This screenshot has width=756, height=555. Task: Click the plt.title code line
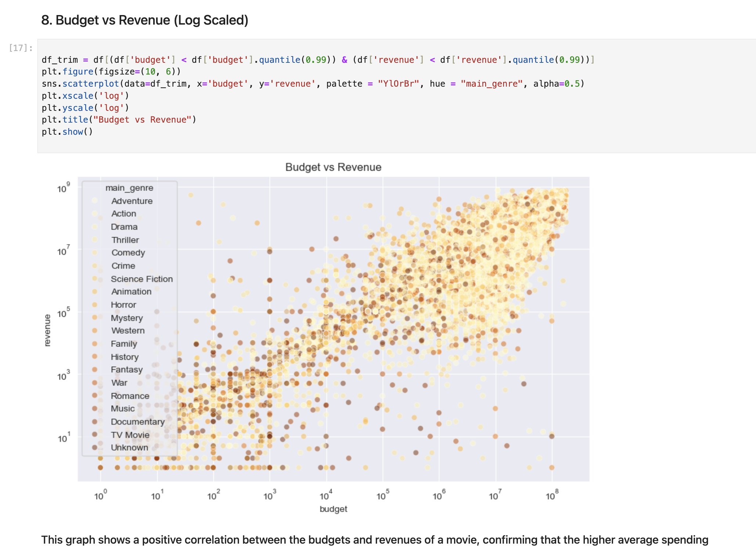point(119,120)
